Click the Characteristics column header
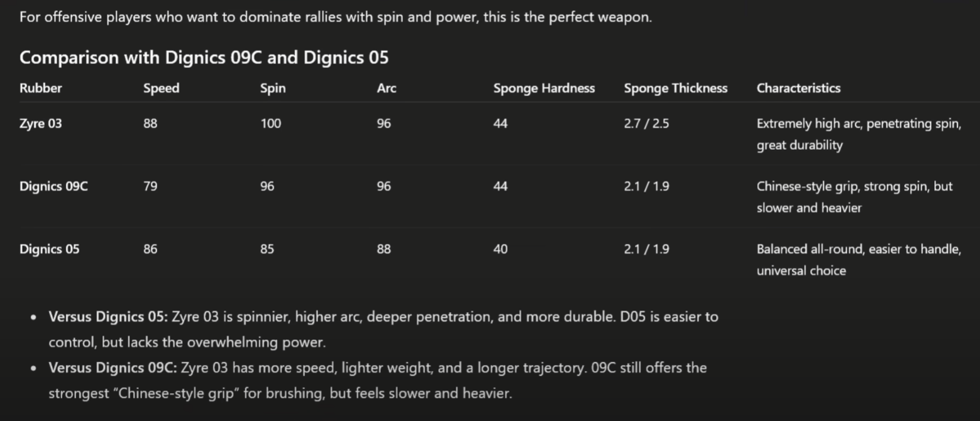 (798, 88)
